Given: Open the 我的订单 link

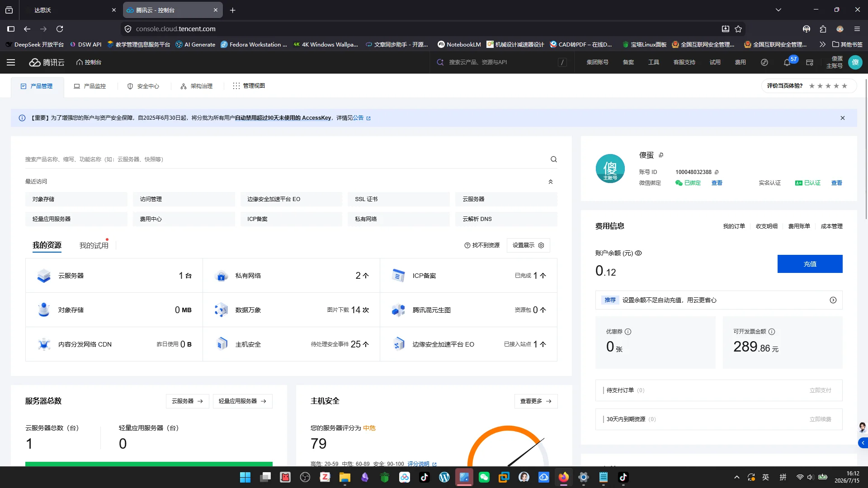Looking at the screenshot, I should [x=734, y=226].
